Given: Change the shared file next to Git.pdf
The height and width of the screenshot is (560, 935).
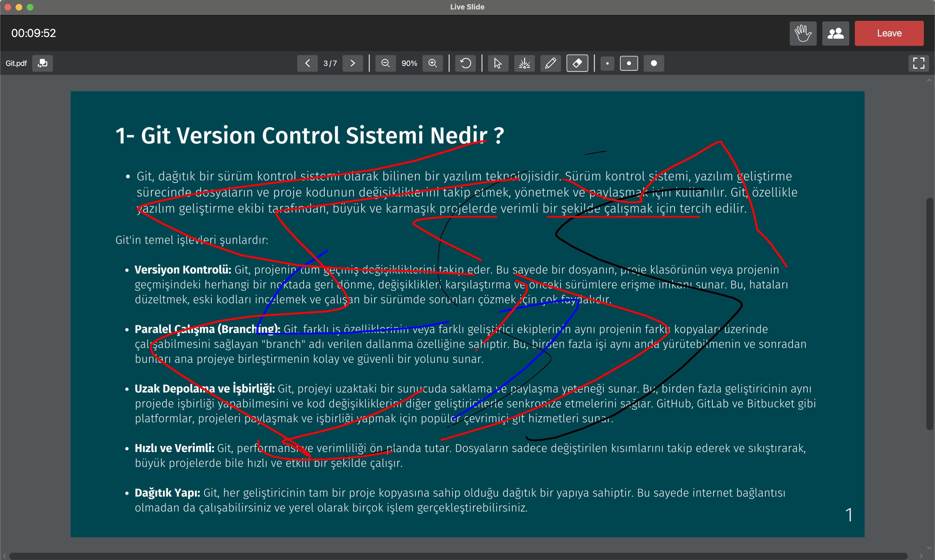Looking at the screenshot, I should tap(43, 63).
